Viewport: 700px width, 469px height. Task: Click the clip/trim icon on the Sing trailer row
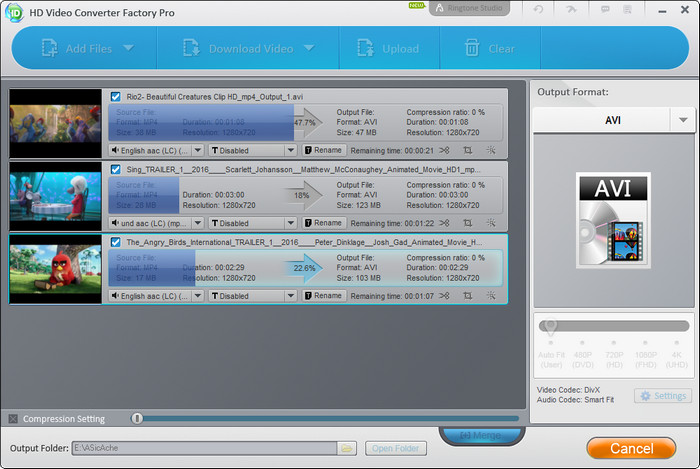tap(445, 223)
